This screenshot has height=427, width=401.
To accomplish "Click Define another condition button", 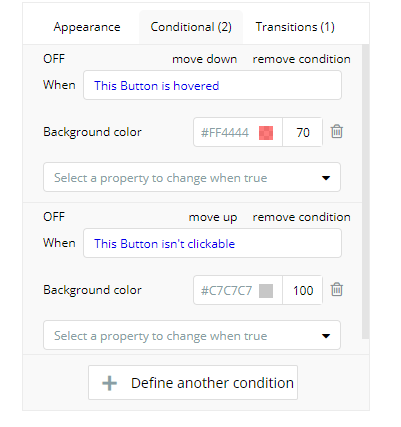I will pos(193,383).
